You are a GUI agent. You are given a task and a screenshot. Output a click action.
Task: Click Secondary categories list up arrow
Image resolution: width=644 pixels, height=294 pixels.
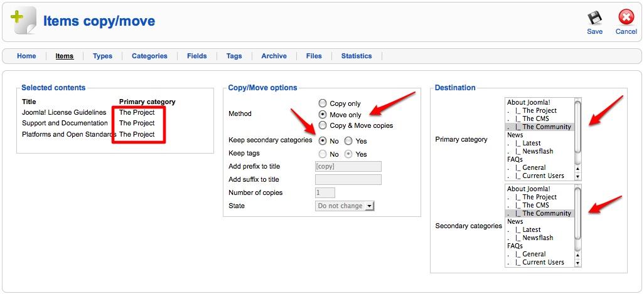(x=577, y=255)
